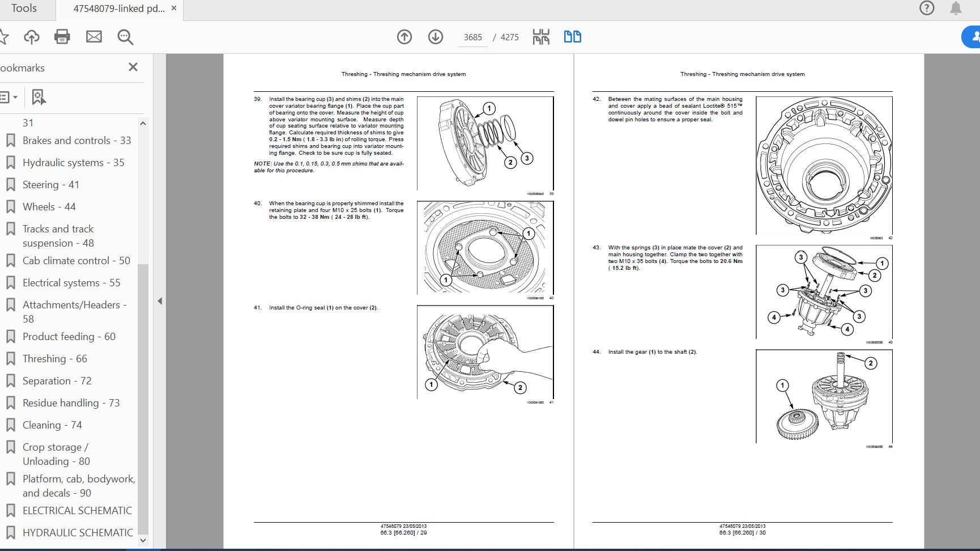This screenshot has height=551, width=980.
Task: Jump to the HYDRAULIC SCHEMATIC bookmark
Action: [78, 532]
